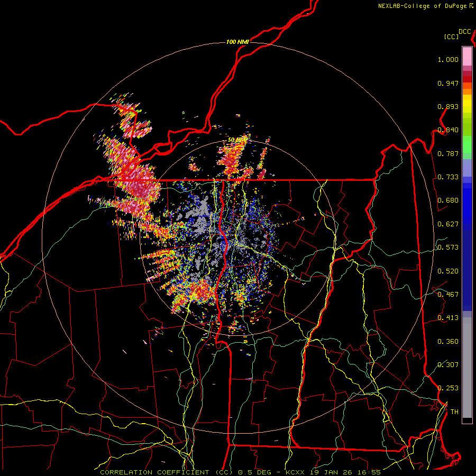Select the 0.413 legend value
Viewport: 476px width, 476px height.
coord(448,318)
